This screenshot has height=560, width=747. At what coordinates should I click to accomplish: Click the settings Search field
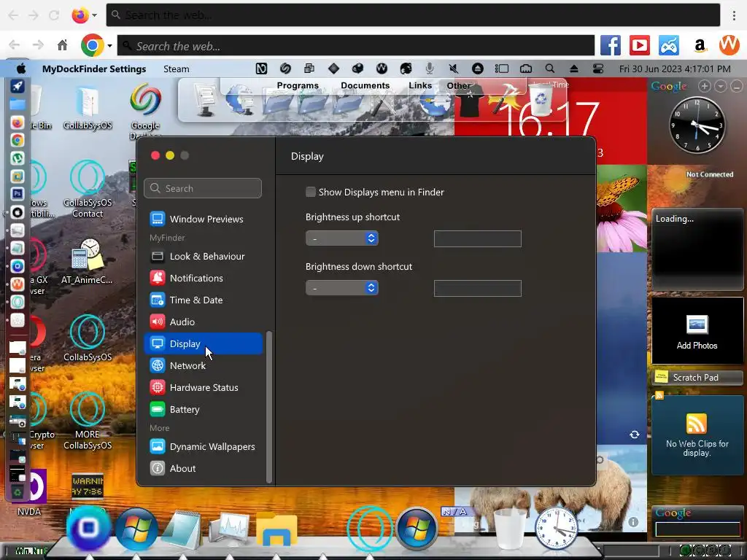203,188
